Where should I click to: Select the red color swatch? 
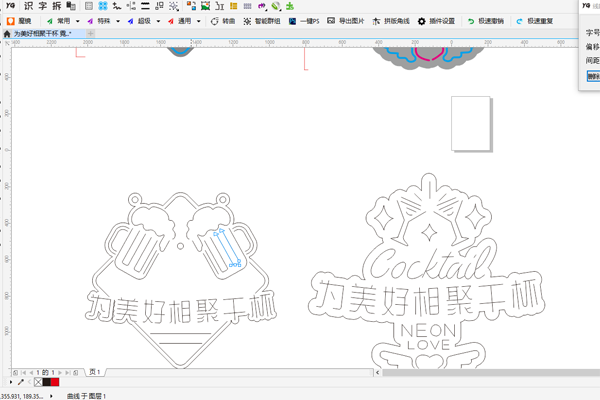(x=55, y=382)
